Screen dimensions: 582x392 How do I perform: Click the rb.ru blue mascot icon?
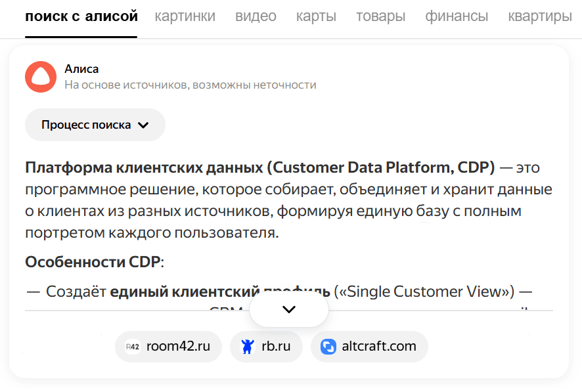[248, 347]
